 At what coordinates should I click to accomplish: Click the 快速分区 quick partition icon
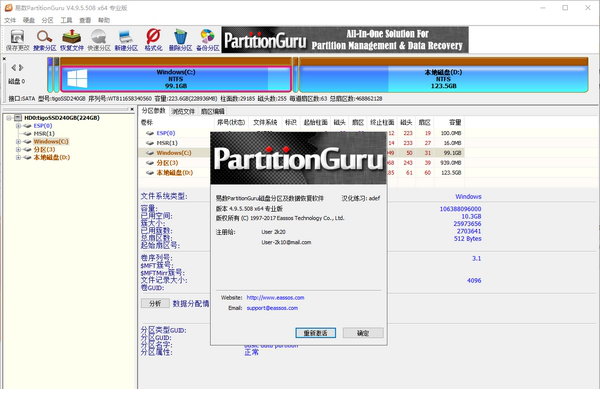[99, 41]
